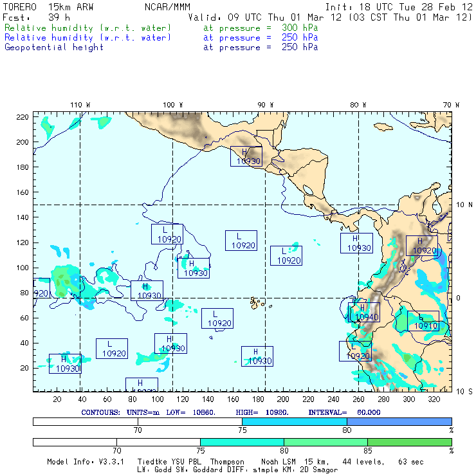This screenshot has height=476, width=476.
Task: Click the 'INTERVAL= 60.000' contour text
Action: click(344, 412)
